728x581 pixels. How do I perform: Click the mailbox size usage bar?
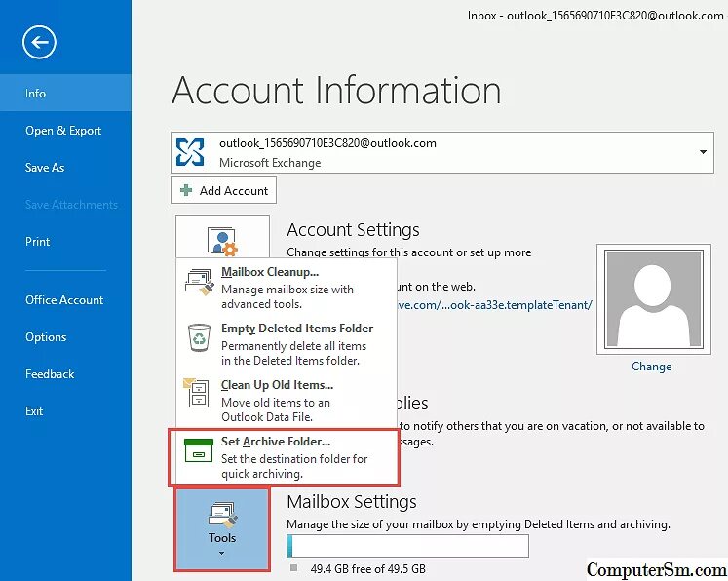[x=407, y=546]
